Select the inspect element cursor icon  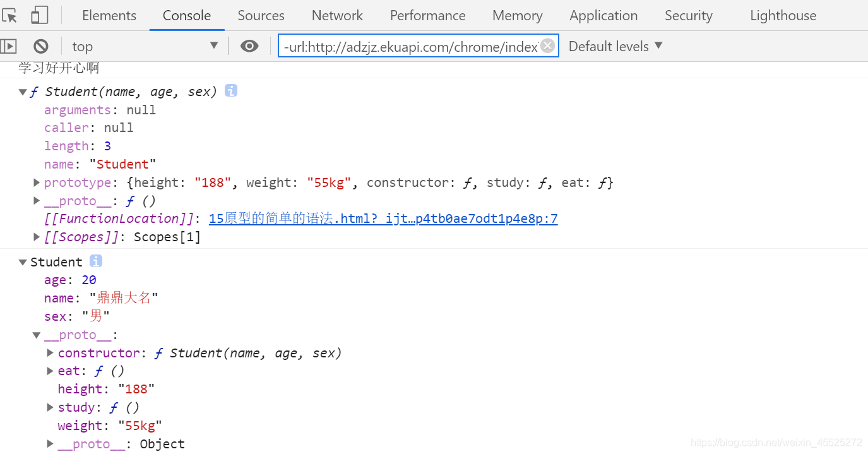tap(10, 15)
